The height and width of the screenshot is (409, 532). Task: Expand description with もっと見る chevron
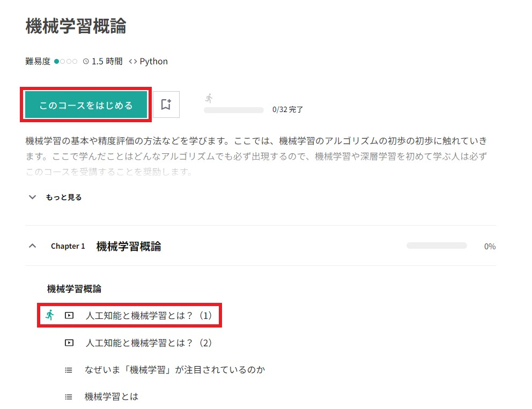coord(32,197)
